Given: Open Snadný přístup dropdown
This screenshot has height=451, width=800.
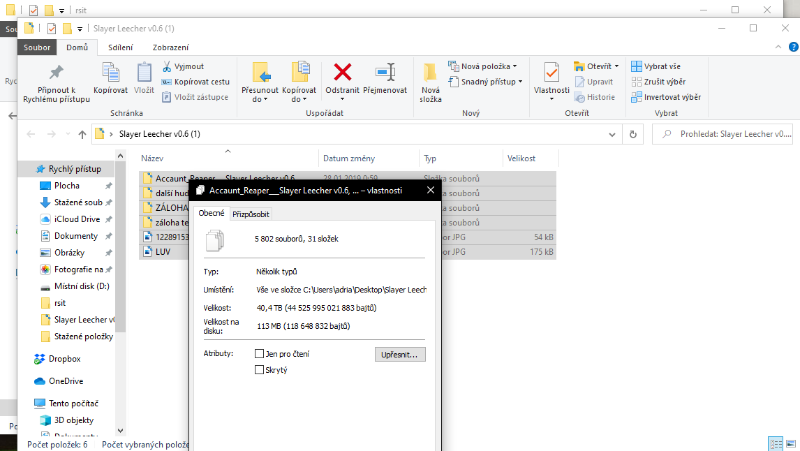Looking at the screenshot, I should (485, 82).
